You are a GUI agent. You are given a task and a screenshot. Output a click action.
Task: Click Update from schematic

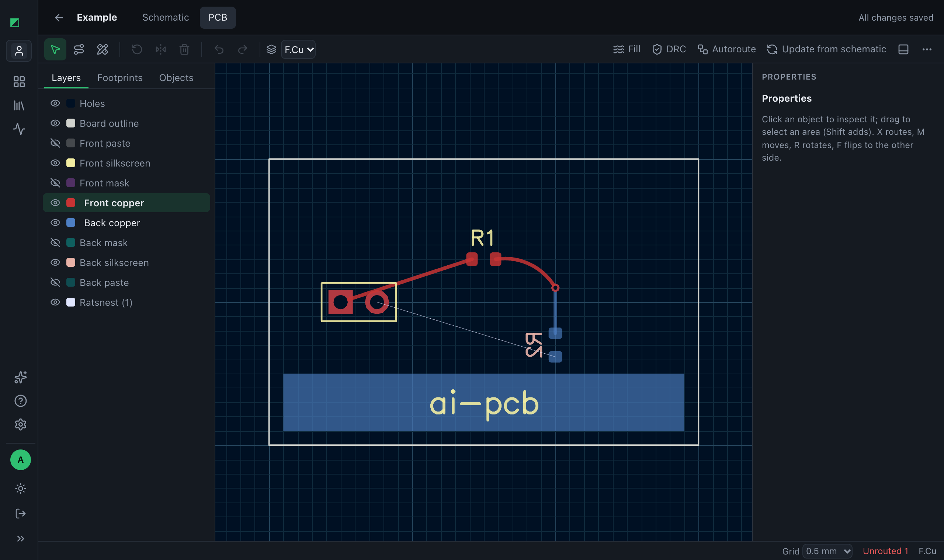pyautogui.click(x=827, y=49)
